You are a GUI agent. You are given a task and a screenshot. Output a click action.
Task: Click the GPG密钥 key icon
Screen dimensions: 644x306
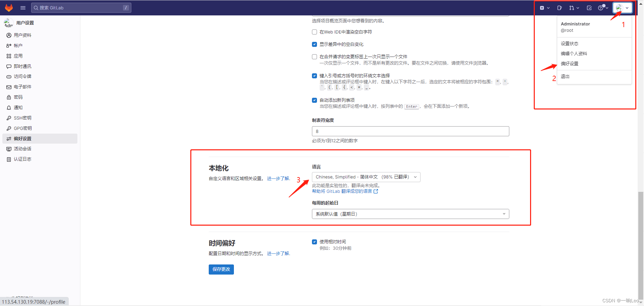tap(9, 128)
